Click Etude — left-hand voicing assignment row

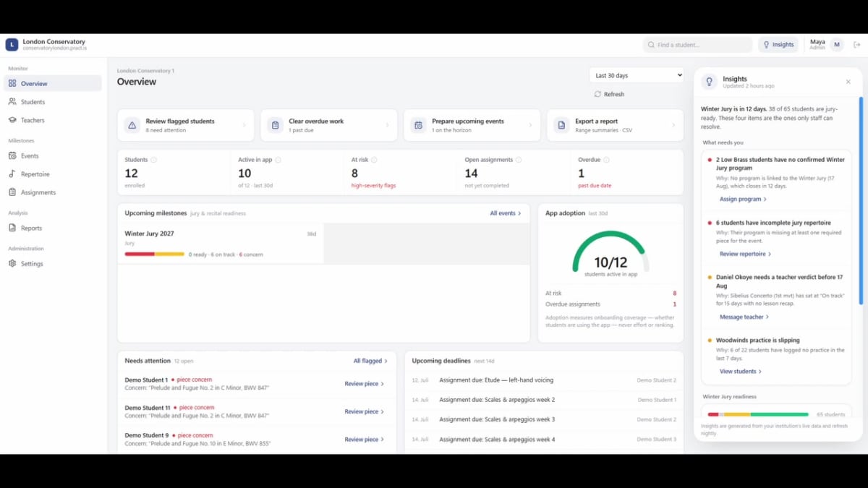click(544, 380)
